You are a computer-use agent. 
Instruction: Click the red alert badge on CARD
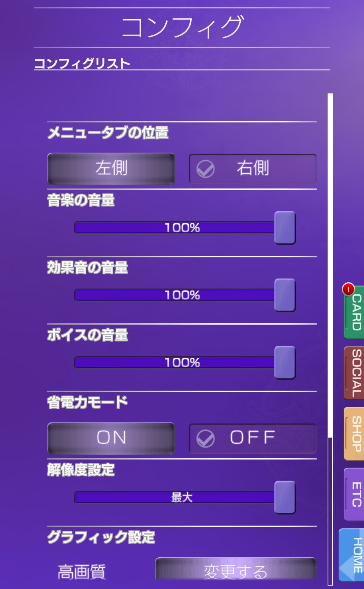348,289
